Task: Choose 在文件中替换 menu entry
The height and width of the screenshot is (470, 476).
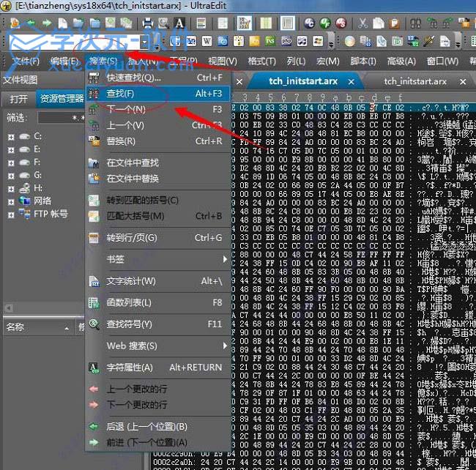Action: 158,179
